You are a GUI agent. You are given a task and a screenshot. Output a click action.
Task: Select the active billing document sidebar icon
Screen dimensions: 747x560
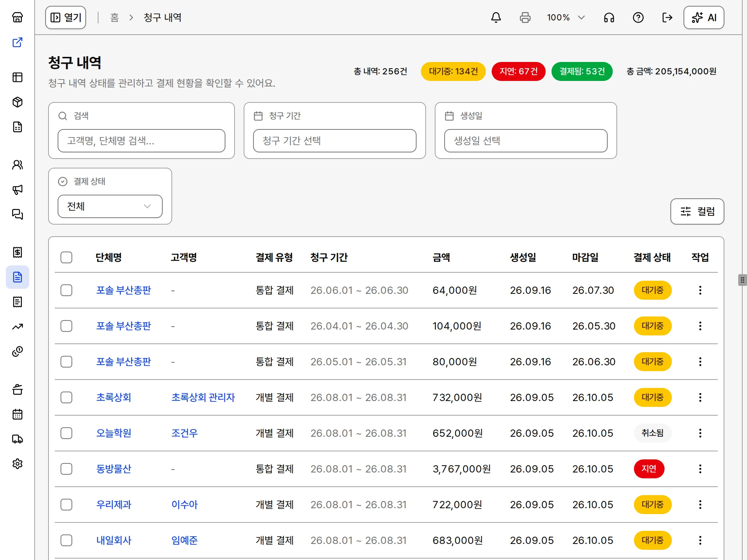tap(18, 277)
